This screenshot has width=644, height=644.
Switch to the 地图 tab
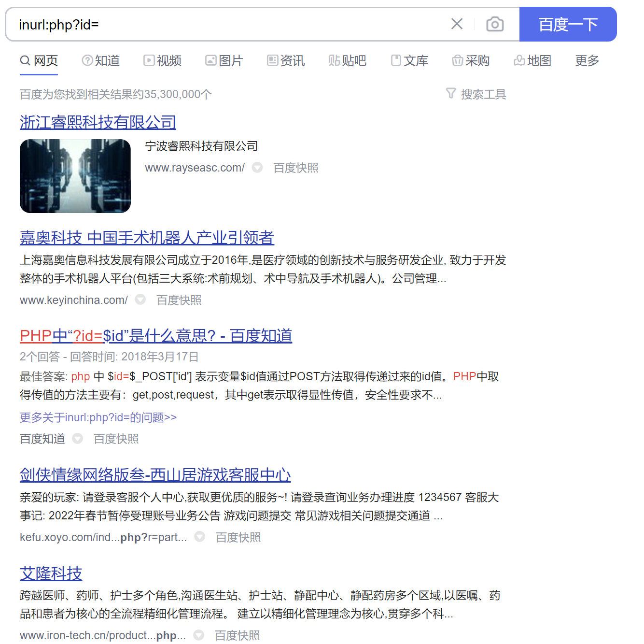pyautogui.click(x=532, y=61)
